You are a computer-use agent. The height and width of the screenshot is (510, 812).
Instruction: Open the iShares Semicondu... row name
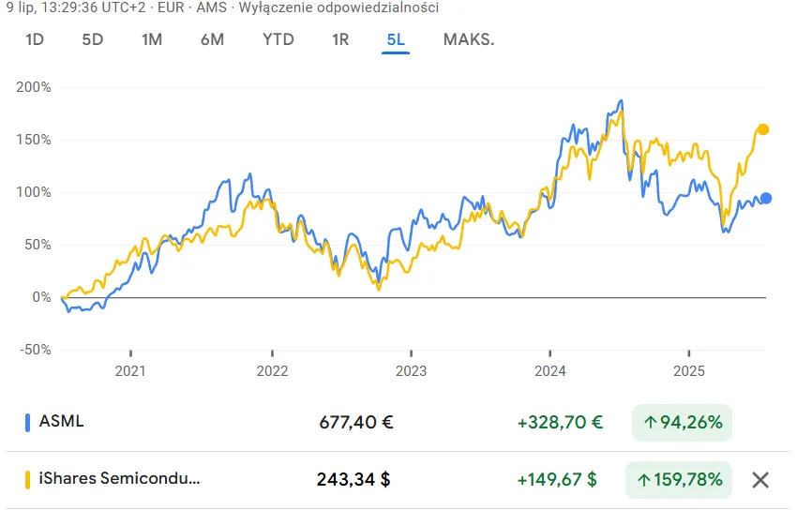pyautogui.click(x=120, y=478)
